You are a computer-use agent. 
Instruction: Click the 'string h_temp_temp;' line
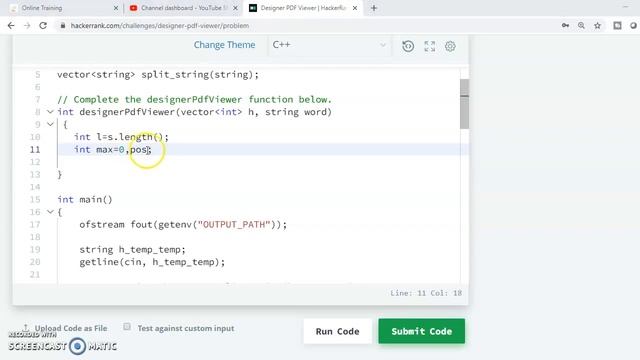tap(132, 249)
